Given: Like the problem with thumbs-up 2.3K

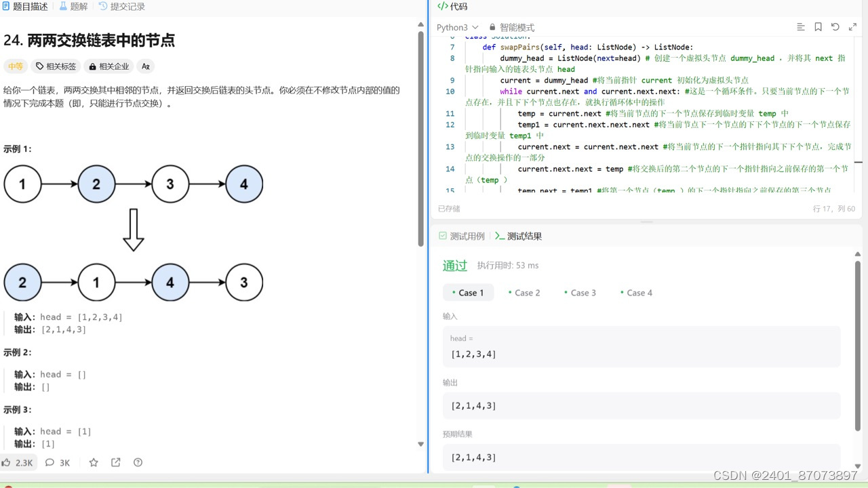Looking at the screenshot, I should 17,463.
